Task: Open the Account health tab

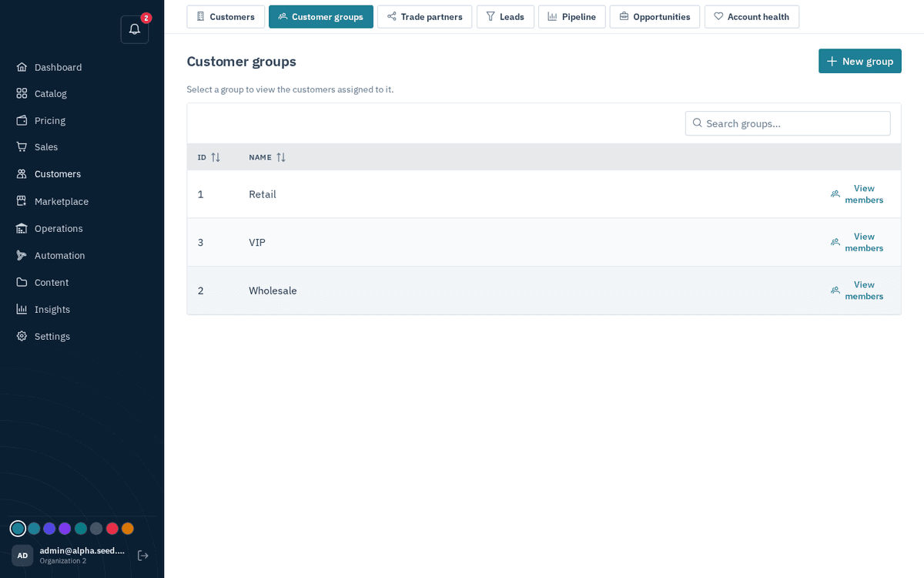Action: [752, 17]
